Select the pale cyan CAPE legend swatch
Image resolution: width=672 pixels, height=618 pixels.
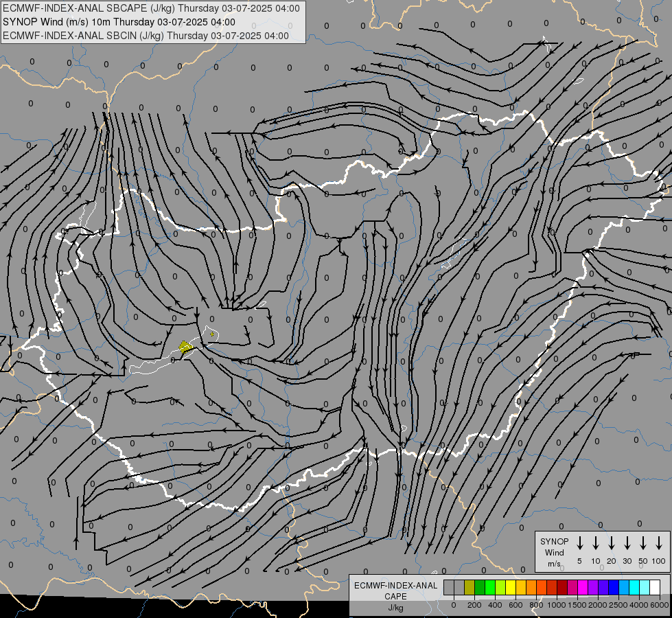coord(644,587)
